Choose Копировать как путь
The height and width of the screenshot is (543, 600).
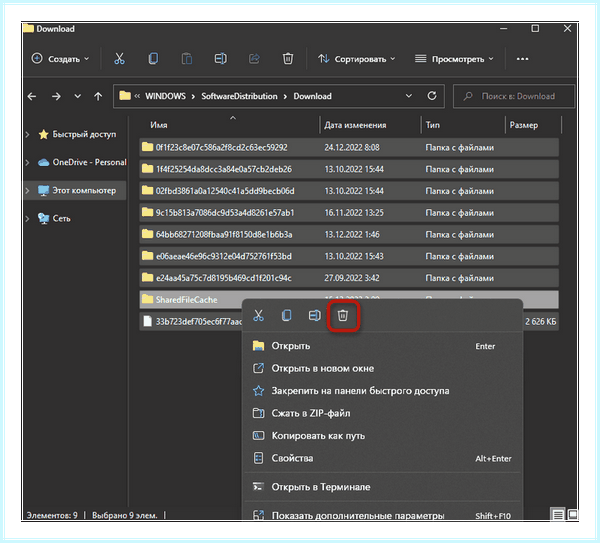(382, 436)
